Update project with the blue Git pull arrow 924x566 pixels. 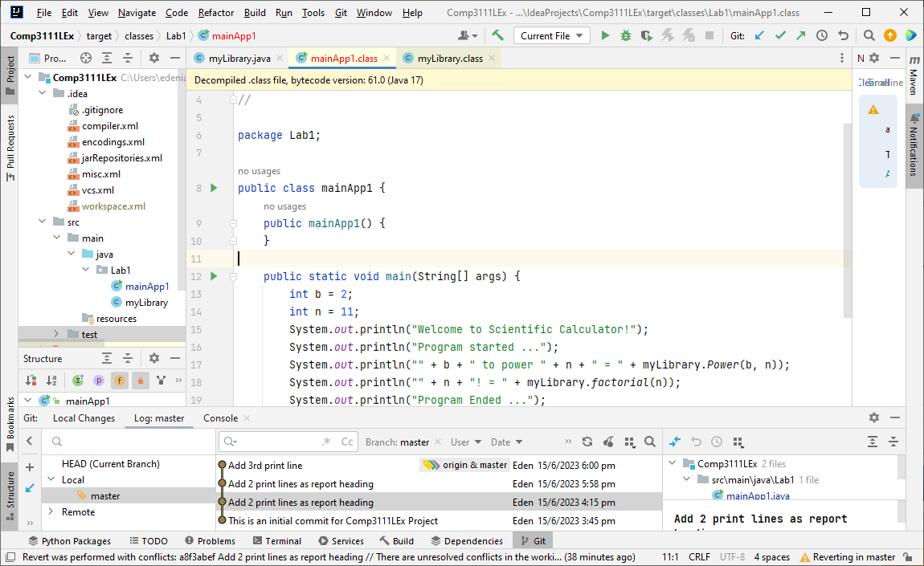point(758,35)
